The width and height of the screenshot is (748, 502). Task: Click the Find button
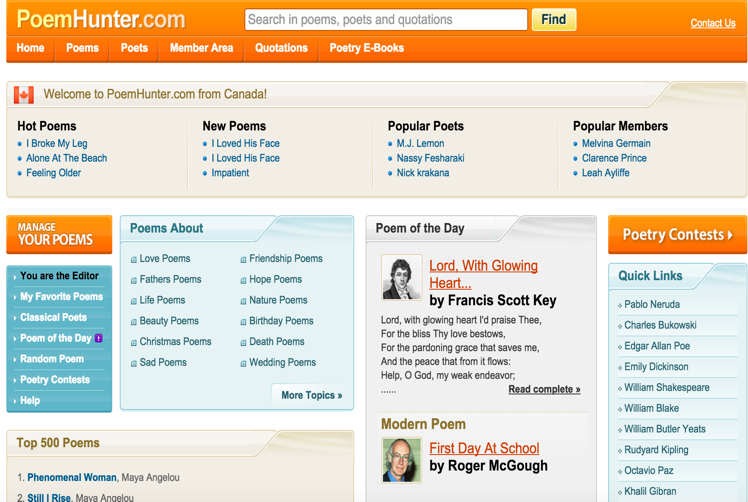[x=554, y=20]
